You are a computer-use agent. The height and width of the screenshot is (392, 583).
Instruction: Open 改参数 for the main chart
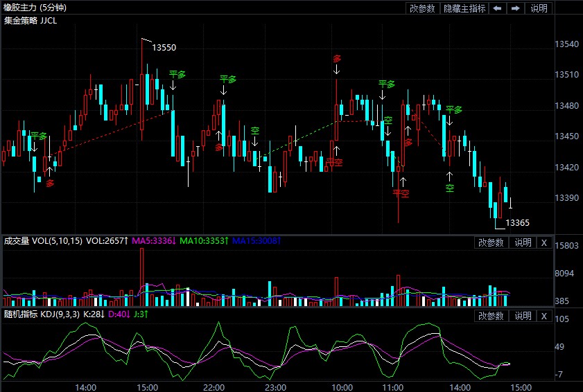click(x=422, y=8)
